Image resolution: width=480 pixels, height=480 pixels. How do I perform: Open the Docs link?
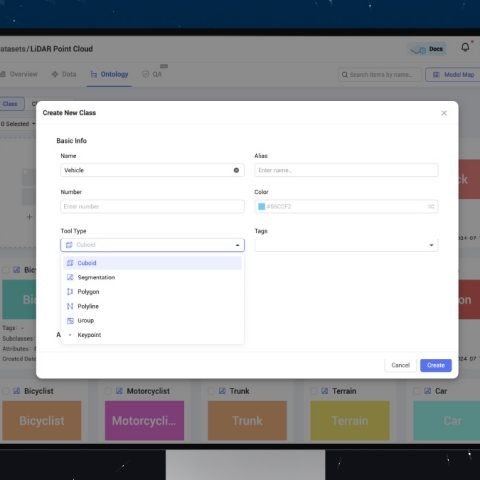pos(428,49)
